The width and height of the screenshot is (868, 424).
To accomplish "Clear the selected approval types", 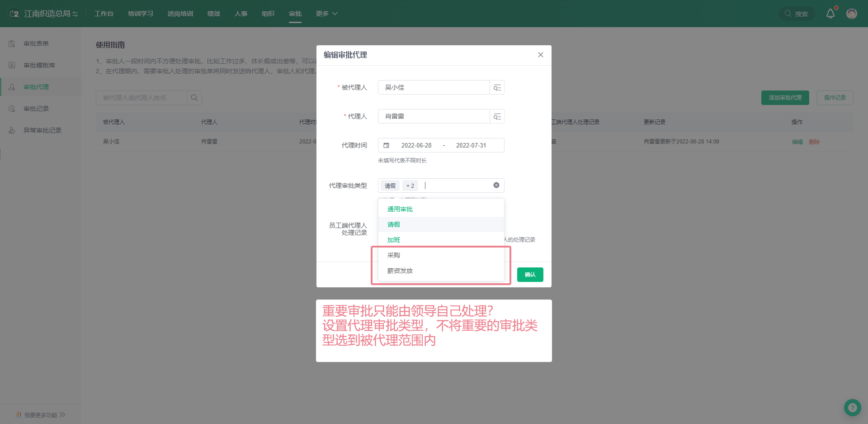I will click(496, 185).
